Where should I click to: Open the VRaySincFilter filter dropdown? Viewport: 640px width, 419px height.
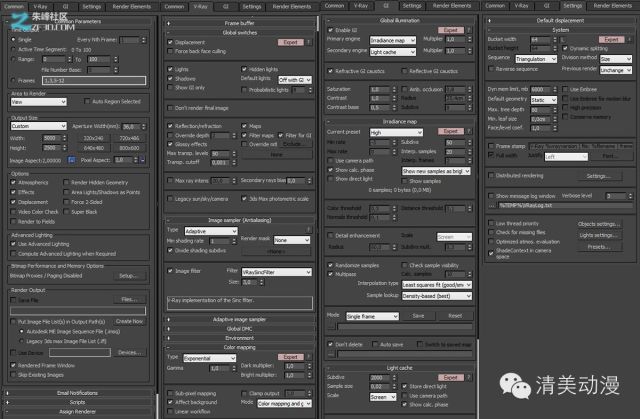276,272
